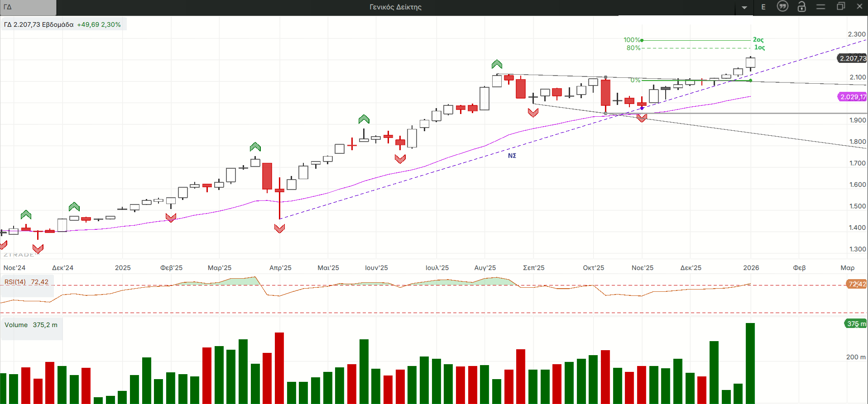Viewport: 868px width, 404px height.
Task: Click the green up-arrow marker near Ιουν'25
Action: tap(364, 119)
